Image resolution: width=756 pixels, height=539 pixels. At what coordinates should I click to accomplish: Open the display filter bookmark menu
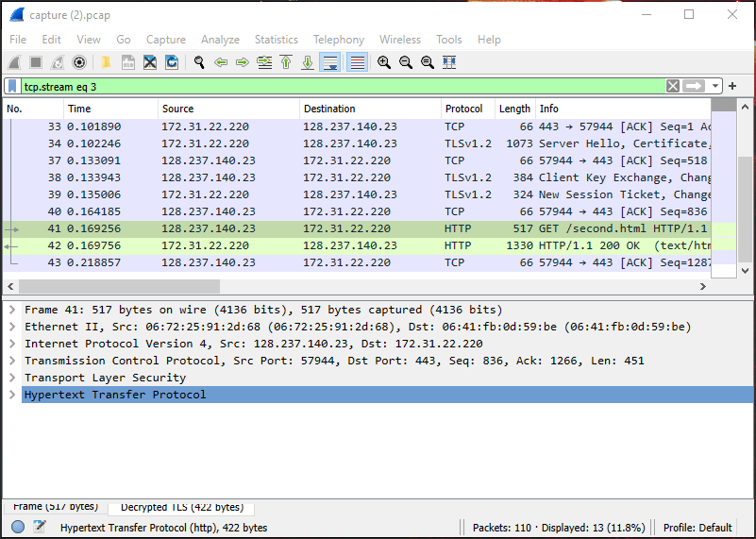pyautogui.click(x=12, y=86)
